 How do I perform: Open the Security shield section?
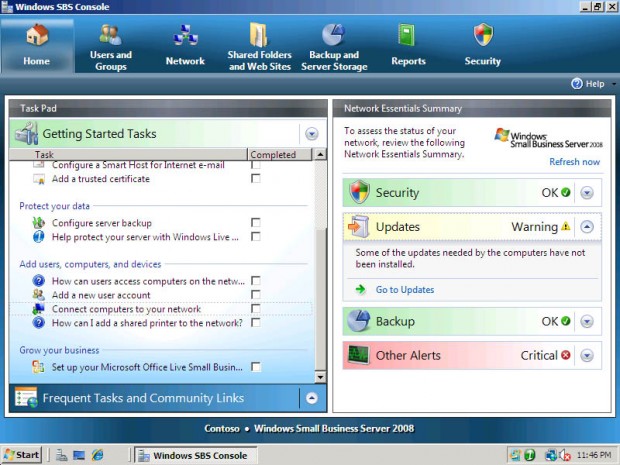[x=483, y=35]
